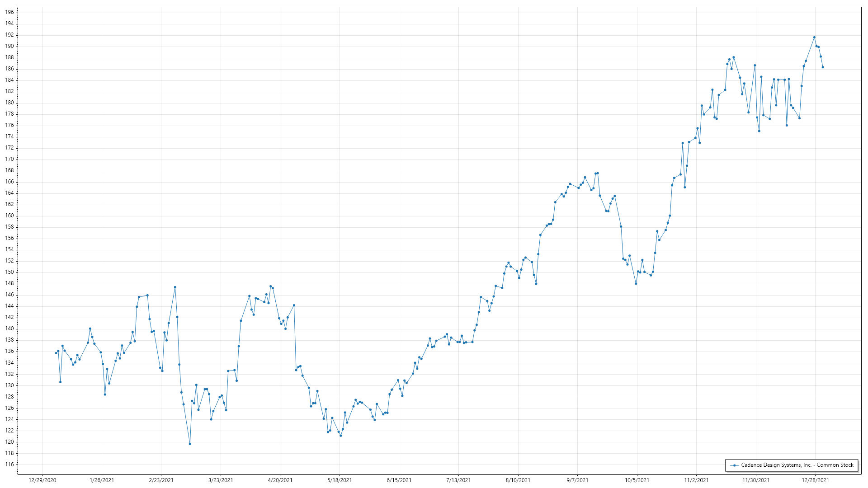
Task: Click the 9/7/2021 x-axis date label
Action: point(577,480)
